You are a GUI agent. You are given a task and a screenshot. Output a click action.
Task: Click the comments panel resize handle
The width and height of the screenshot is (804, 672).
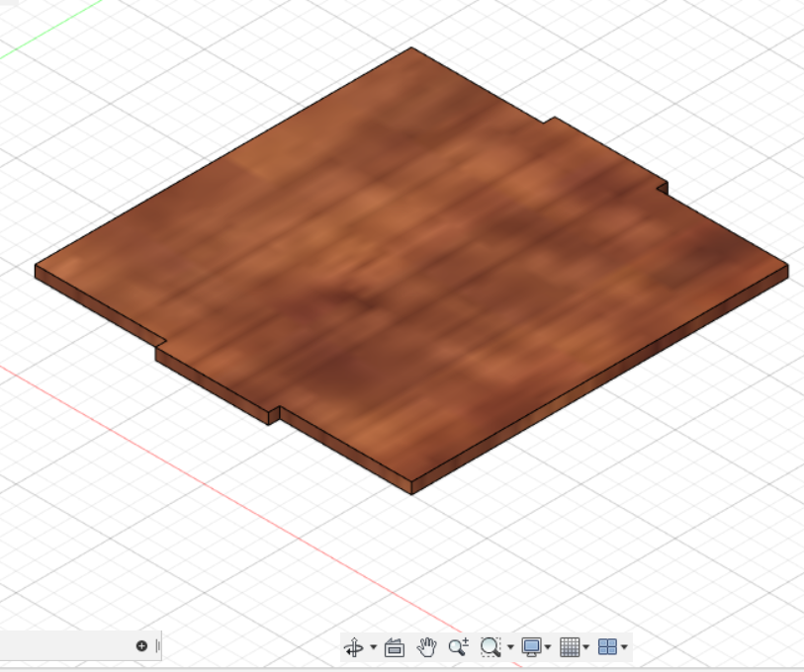coord(157,646)
